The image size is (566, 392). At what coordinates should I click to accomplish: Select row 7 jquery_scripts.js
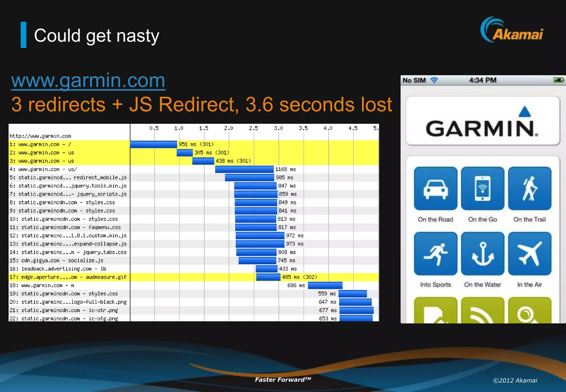(x=193, y=194)
